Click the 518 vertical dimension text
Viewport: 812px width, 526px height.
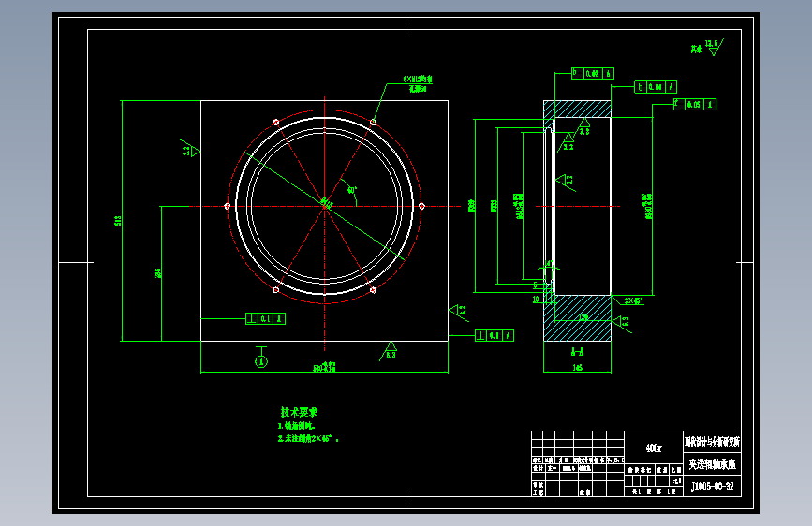pyautogui.click(x=118, y=221)
